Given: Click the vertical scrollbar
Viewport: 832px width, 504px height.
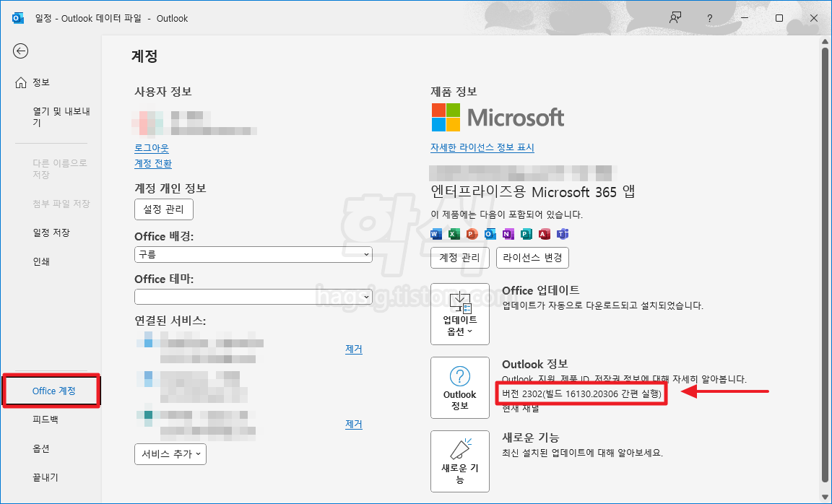Looking at the screenshot, I should tap(825, 265).
